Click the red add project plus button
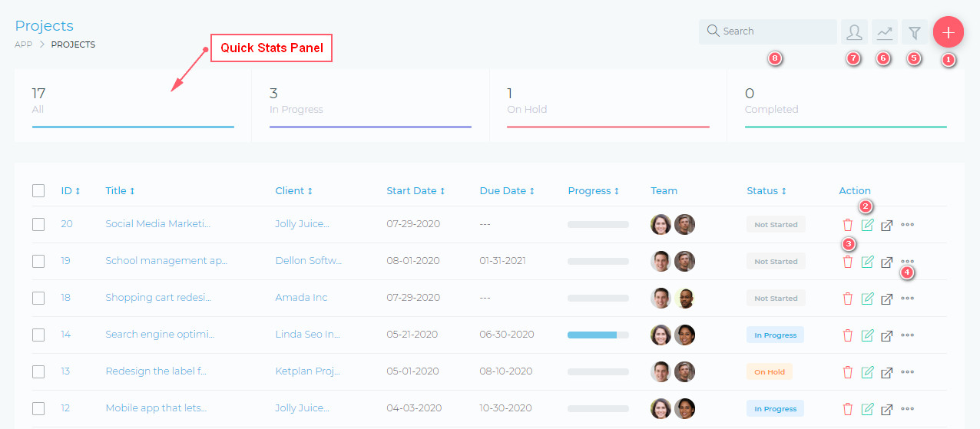The height and width of the screenshot is (429, 980). tap(949, 32)
